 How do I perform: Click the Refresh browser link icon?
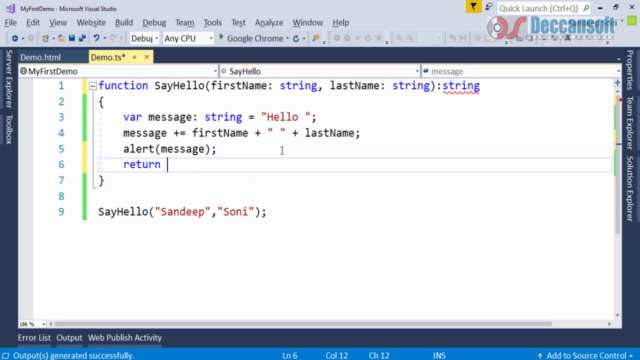pyautogui.click(x=296, y=38)
